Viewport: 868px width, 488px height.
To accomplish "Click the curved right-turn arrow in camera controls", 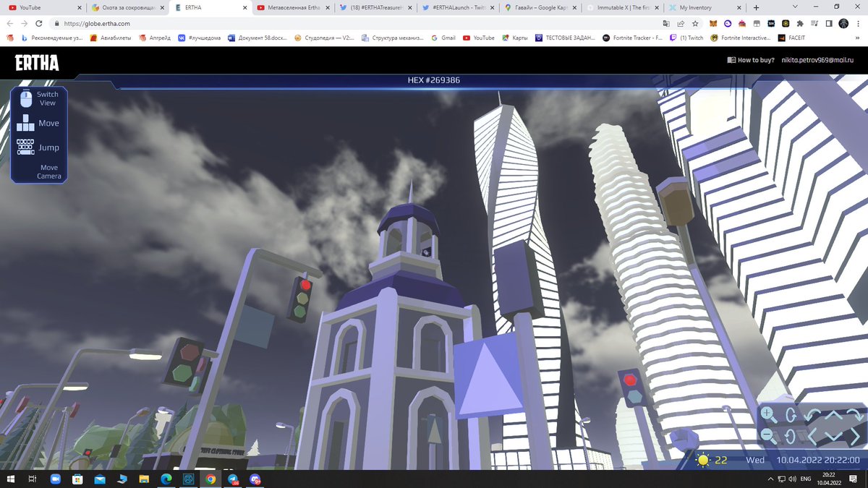I will 855,415.
